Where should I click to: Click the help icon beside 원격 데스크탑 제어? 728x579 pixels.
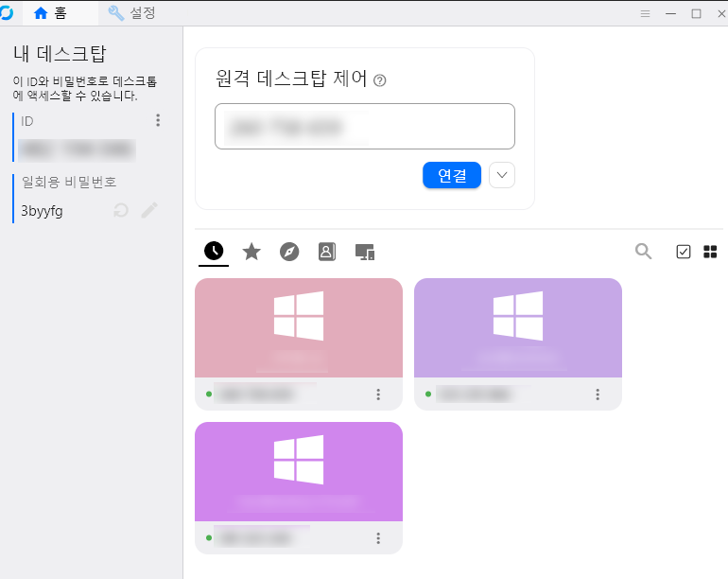coord(380,80)
